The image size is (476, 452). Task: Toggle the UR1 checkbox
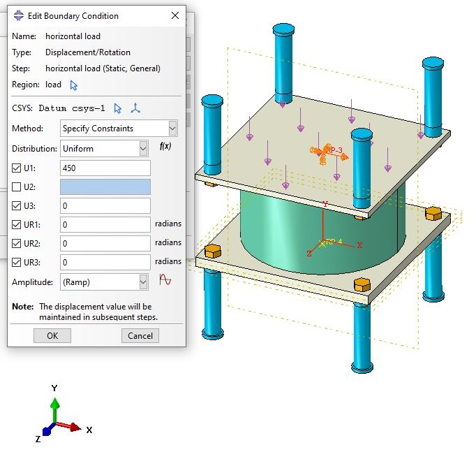point(16,224)
